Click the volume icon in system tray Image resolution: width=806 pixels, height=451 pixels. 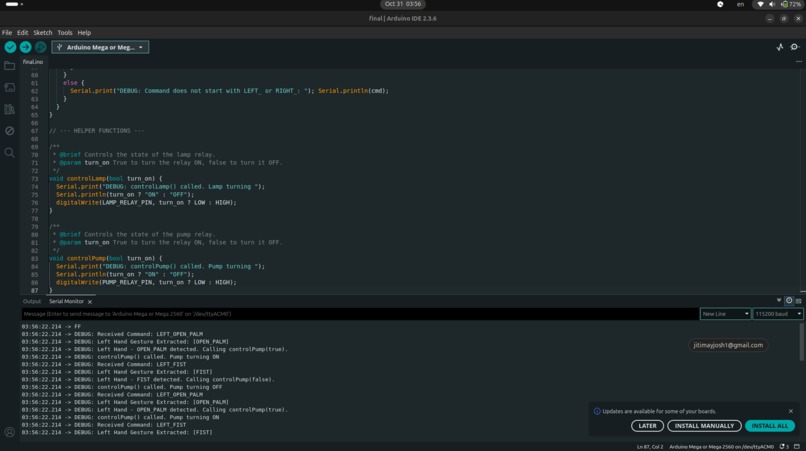[x=772, y=4]
